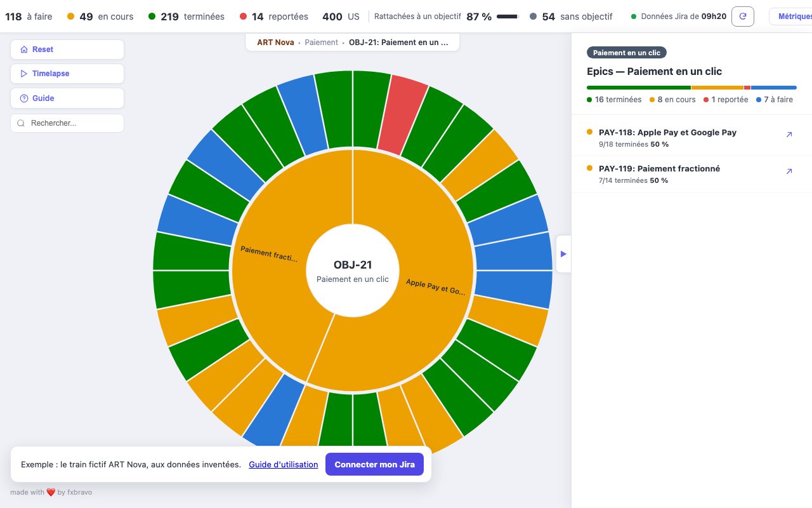Click the 8 en cours legend entry

click(x=672, y=100)
